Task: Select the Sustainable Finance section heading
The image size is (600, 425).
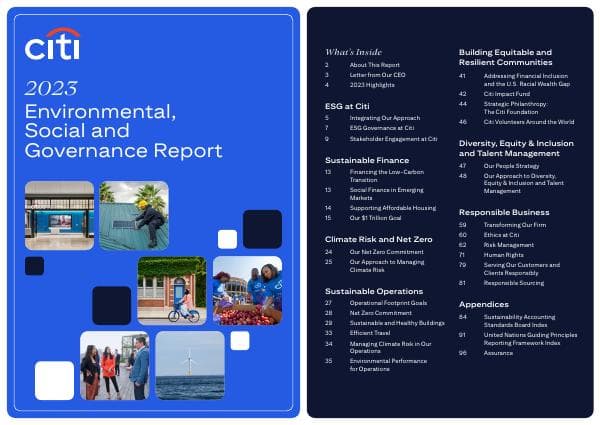Action: [x=367, y=160]
